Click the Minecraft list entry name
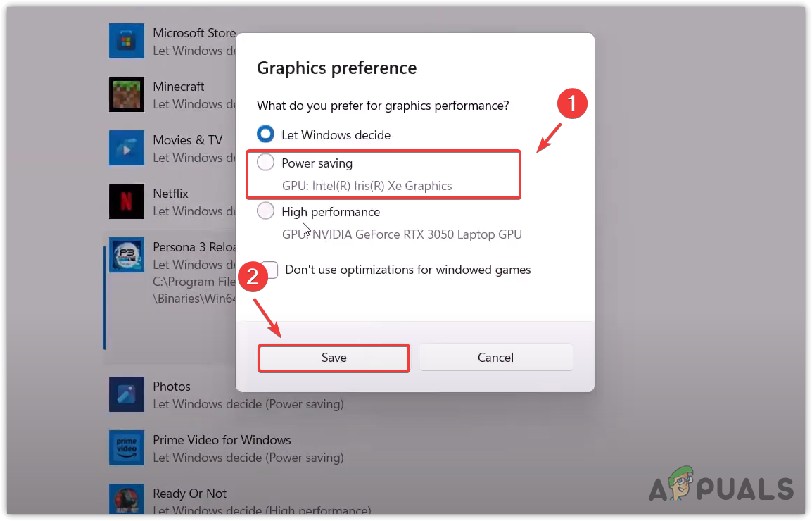Screen dimensions: 812x521 click(x=179, y=87)
